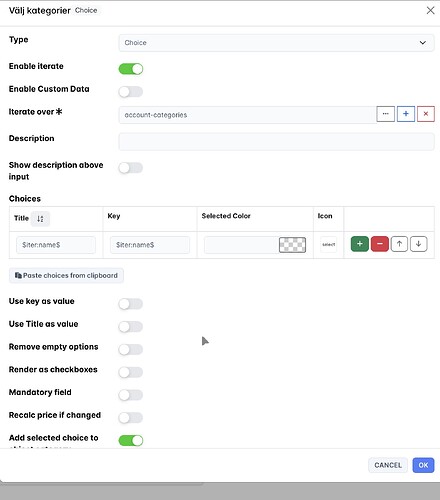Open the icon select box in choices row
The image size is (440, 500).
coord(328,245)
